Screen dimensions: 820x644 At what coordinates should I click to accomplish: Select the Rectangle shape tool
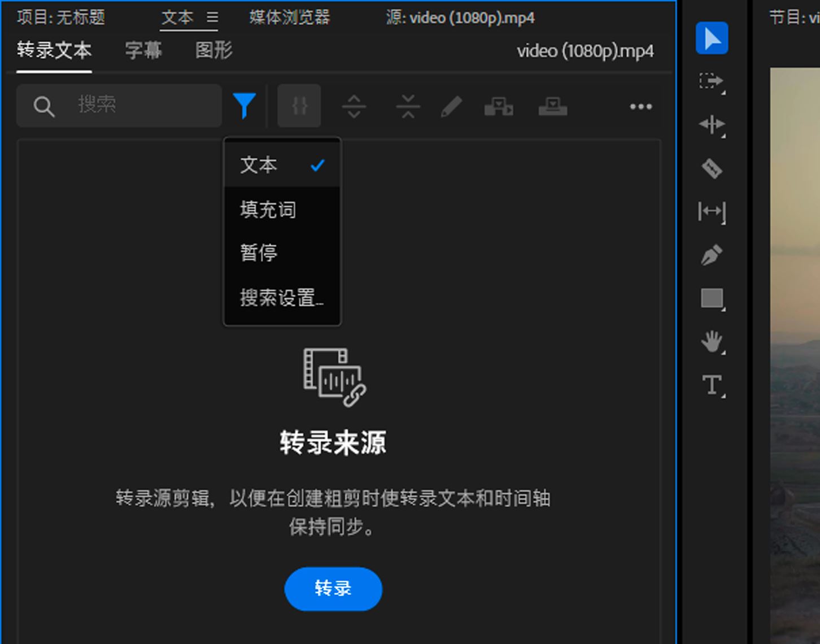712,298
